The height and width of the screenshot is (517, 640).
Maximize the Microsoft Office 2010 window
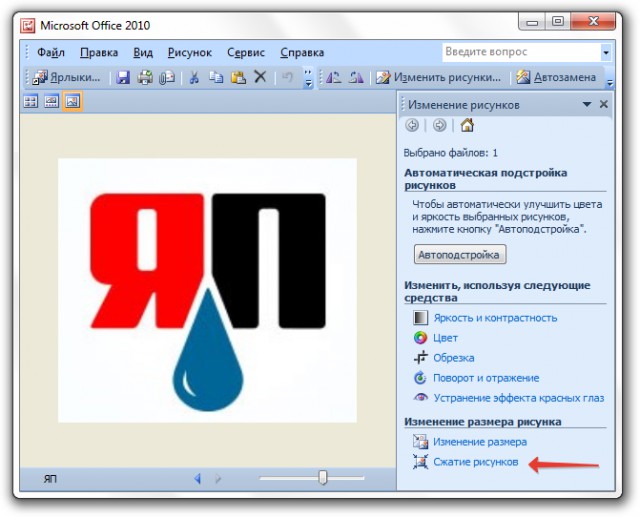click(x=558, y=21)
